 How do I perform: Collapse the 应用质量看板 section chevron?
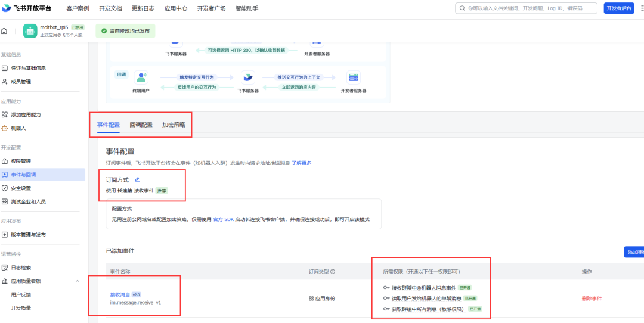(x=78, y=281)
